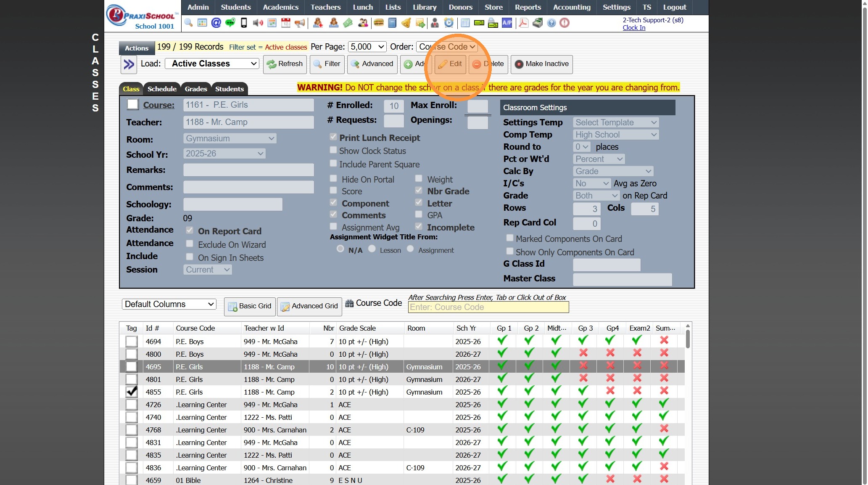Open the hamburger lunch icon
This screenshot has width=868, height=485.
click(379, 23)
